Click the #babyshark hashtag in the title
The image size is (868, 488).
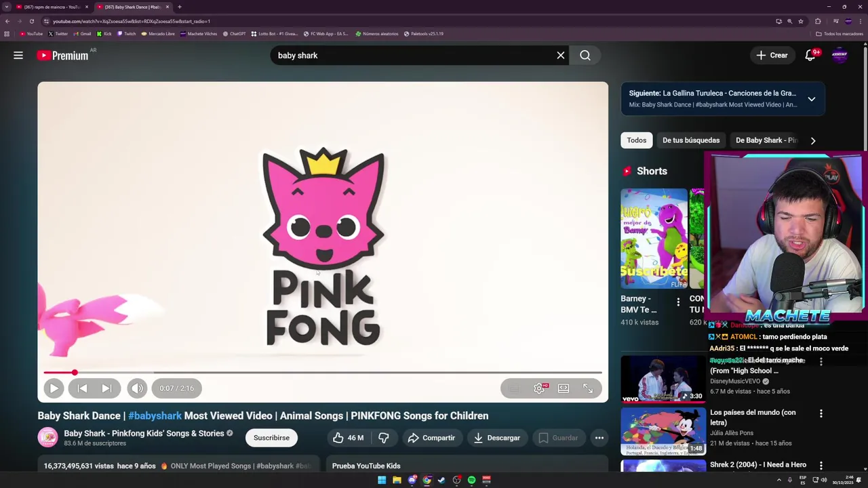[155, 415]
